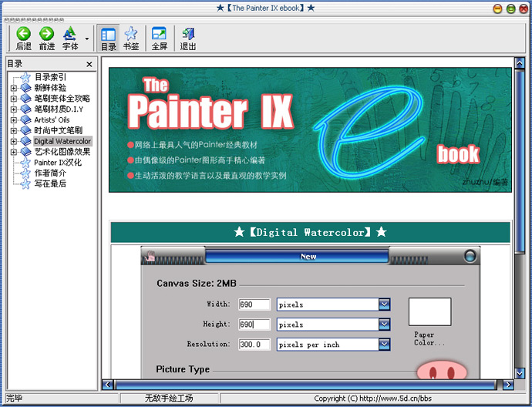
Task: Expand the 时尚中文笔刷 tree node
Action: point(14,130)
